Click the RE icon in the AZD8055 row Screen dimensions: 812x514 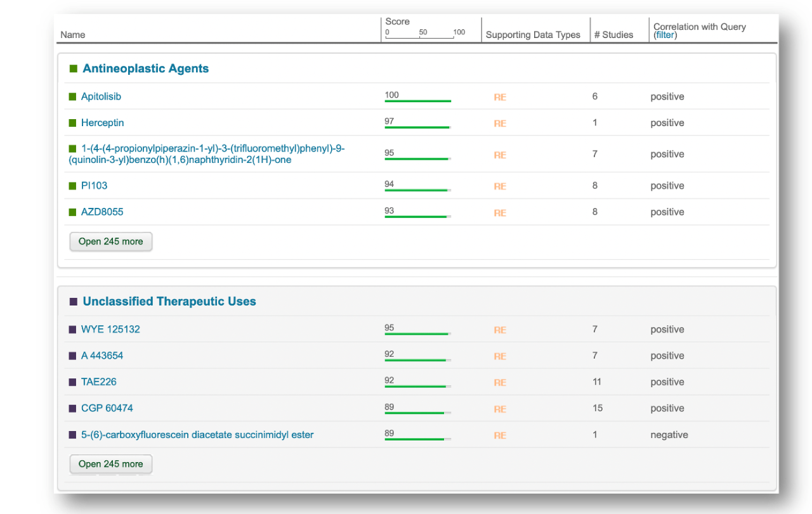500,212
